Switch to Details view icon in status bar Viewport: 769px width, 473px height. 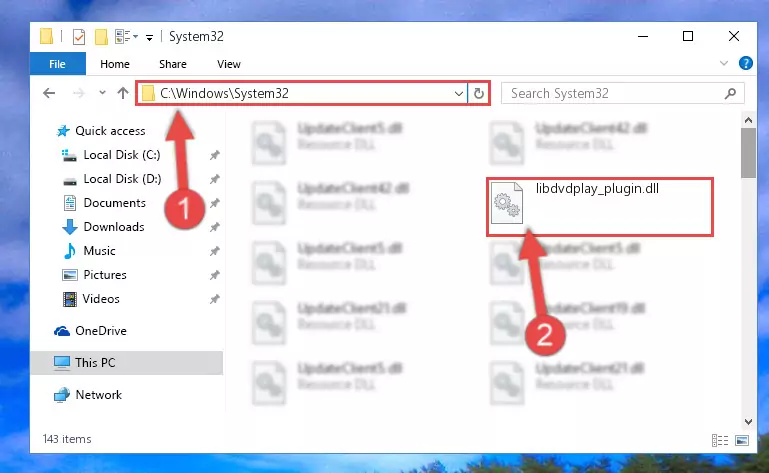(719, 441)
